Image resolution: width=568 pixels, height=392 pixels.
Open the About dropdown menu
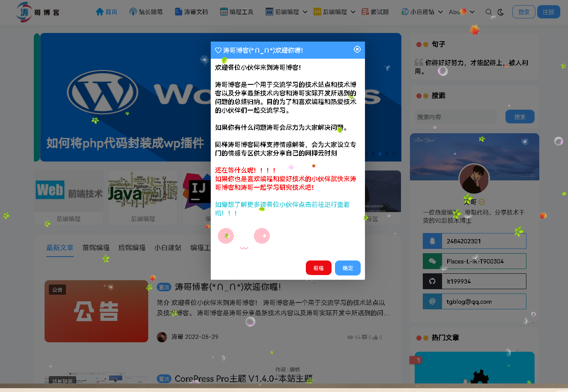pyautogui.click(x=461, y=12)
